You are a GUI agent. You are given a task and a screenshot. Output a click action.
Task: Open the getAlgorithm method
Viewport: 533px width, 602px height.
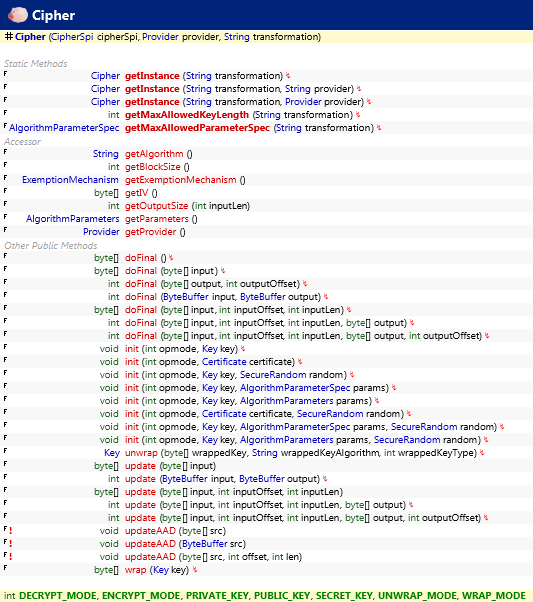(x=154, y=154)
